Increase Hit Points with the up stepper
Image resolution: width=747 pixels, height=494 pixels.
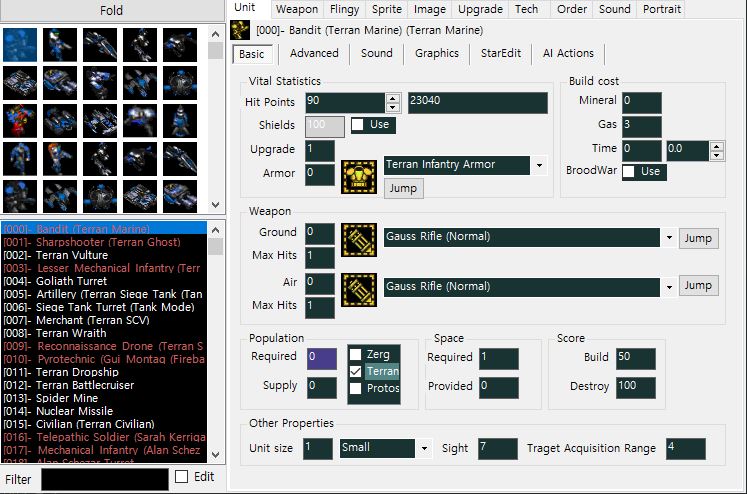[393, 99]
